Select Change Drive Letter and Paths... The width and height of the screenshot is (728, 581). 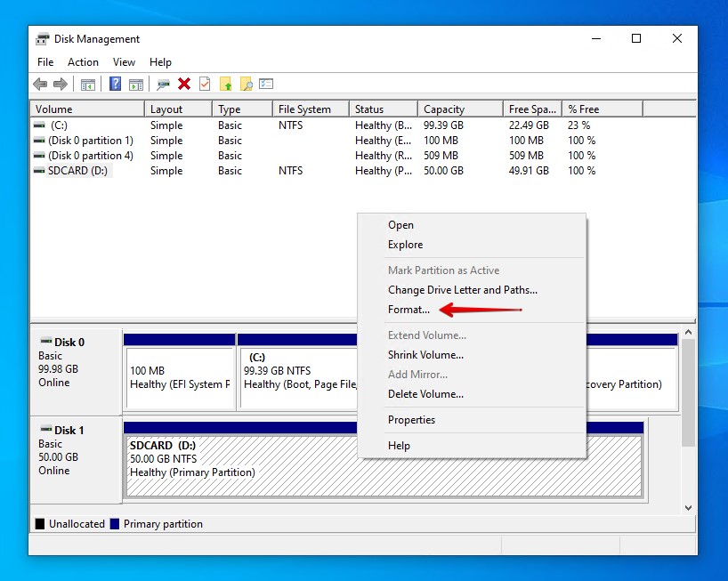point(462,290)
